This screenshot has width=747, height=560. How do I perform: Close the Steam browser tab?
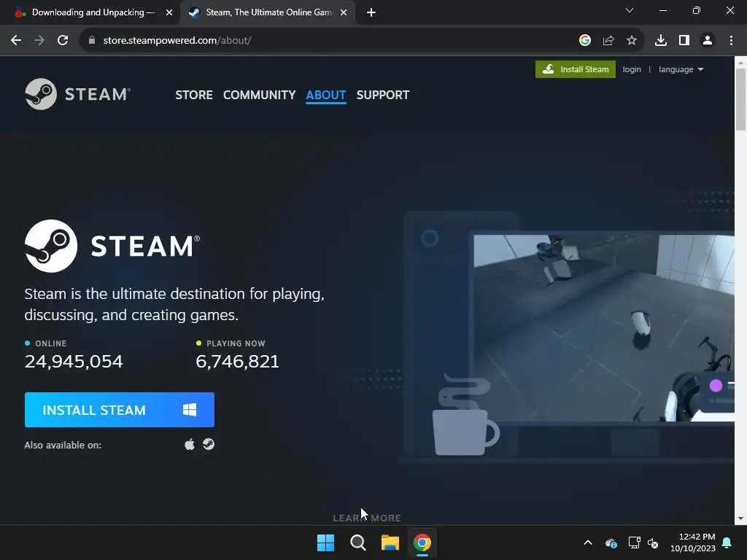tap(344, 12)
